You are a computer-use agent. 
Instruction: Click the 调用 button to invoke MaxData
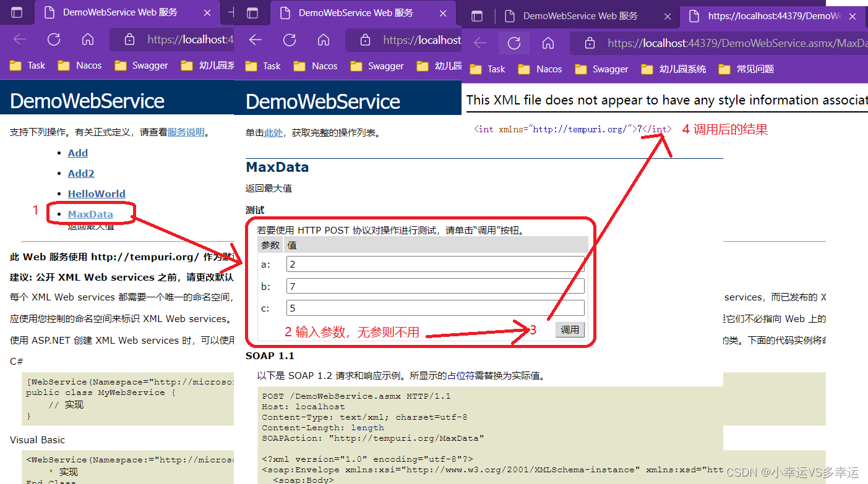pyautogui.click(x=569, y=329)
